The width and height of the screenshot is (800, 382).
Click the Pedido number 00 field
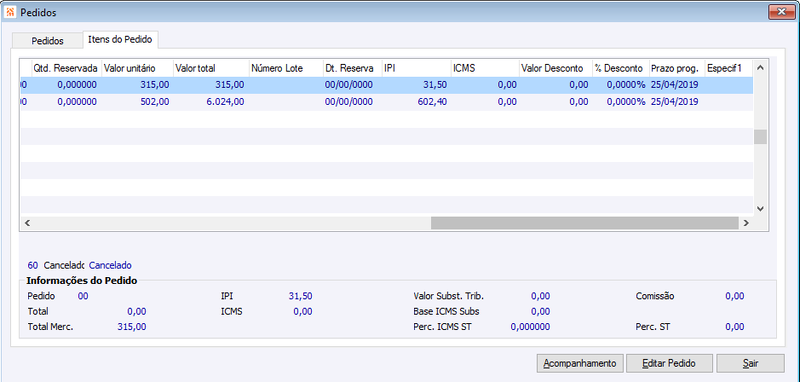pyautogui.click(x=83, y=296)
